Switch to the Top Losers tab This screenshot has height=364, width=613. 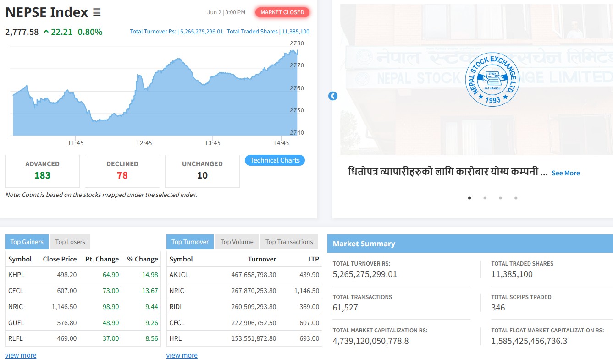coord(70,242)
